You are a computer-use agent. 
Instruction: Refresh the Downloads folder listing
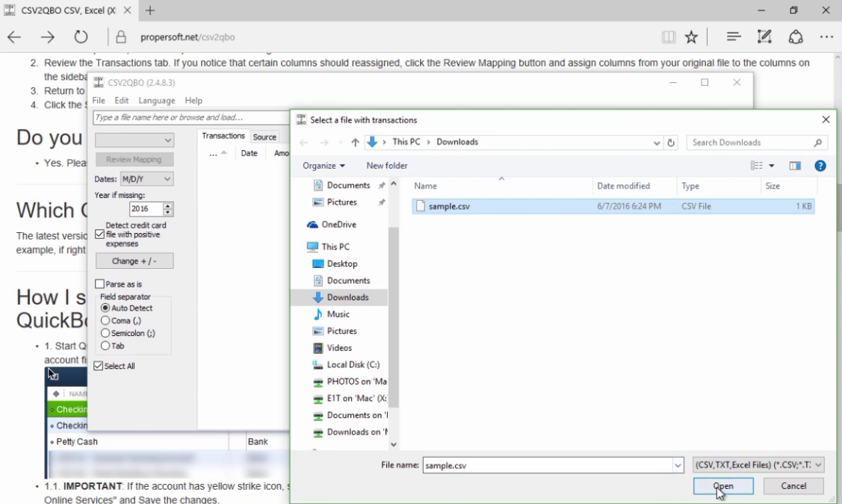pyautogui.click(x=671, y=142)
